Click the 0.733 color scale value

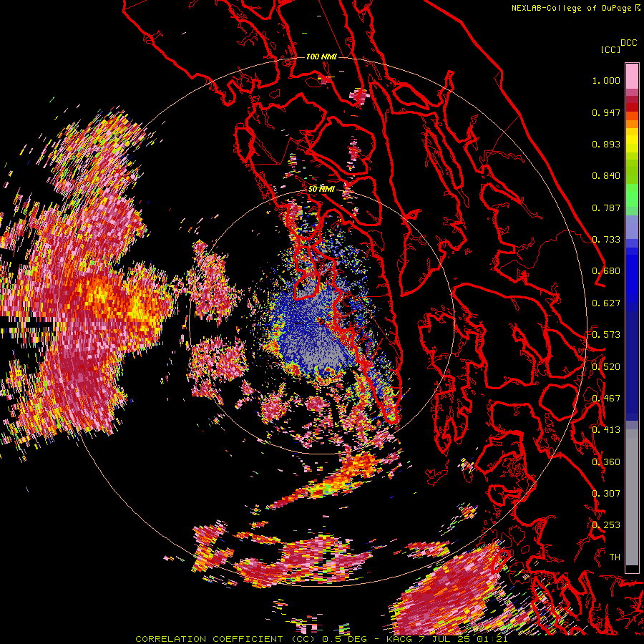tap(606, 240)
